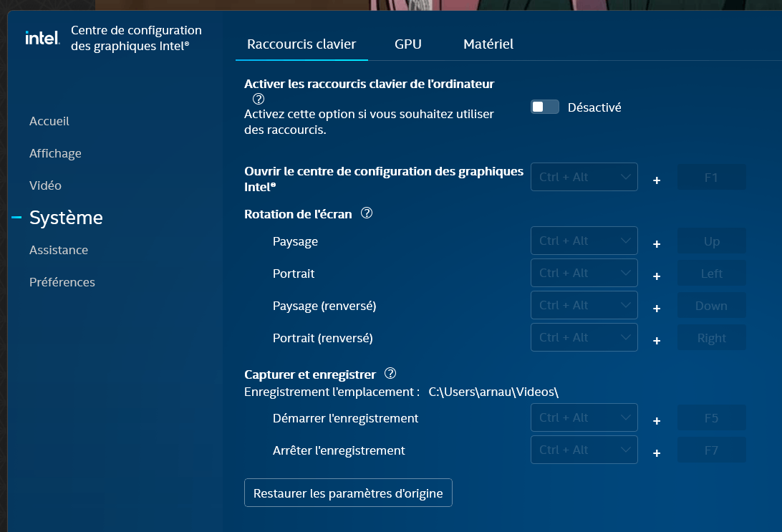Click the Démarrer l'enregistrement label
This screenshot has height=532, width=782.
(x=345, y=418)
